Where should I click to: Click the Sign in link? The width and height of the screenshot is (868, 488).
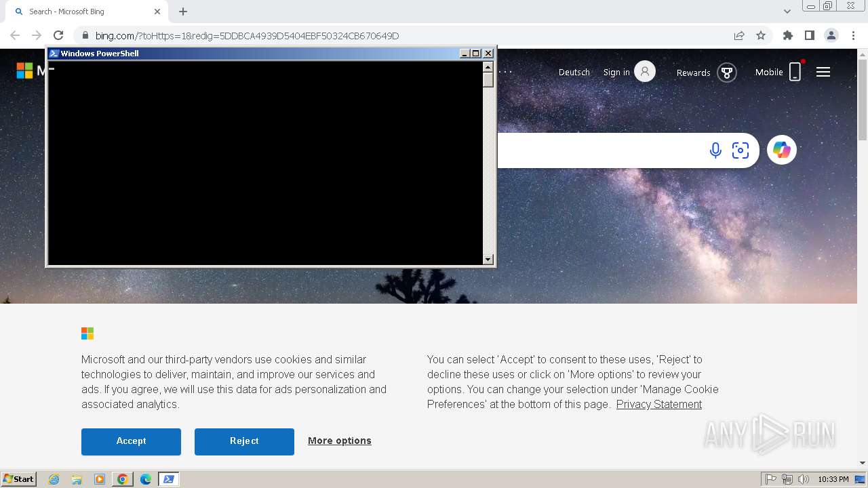(x=616, y=72)
